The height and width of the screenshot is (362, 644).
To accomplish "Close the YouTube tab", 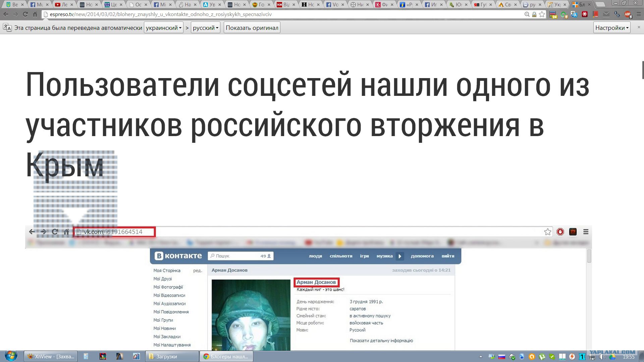I will tap(72, 5).
